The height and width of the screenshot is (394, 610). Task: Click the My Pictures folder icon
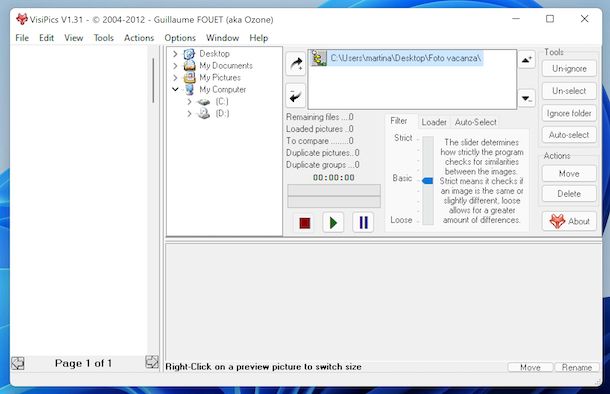coord(189,78)
